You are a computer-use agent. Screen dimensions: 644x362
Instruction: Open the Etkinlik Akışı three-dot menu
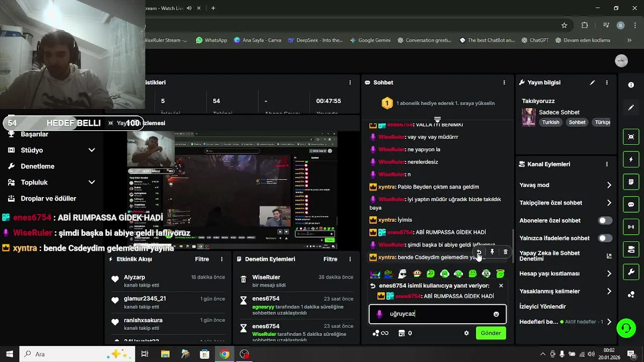coord(222,259)
